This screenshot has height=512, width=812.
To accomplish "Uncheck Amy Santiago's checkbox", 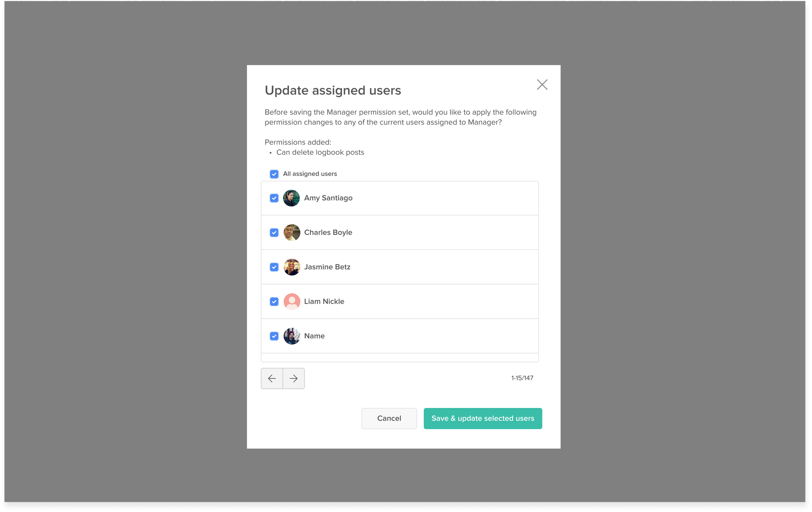I will pyautogui.click(x=274, y=198).
